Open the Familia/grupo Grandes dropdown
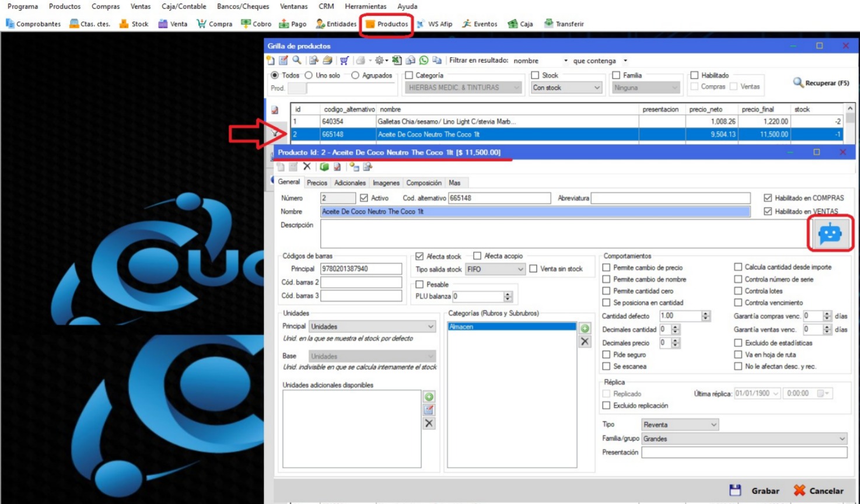The image size is (860, 504). point(744,439)
